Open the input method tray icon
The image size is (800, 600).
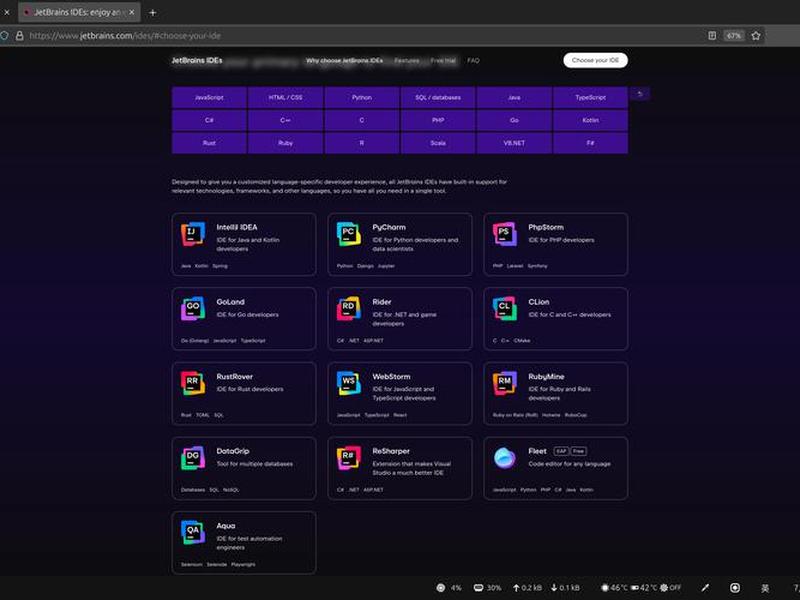765,588
